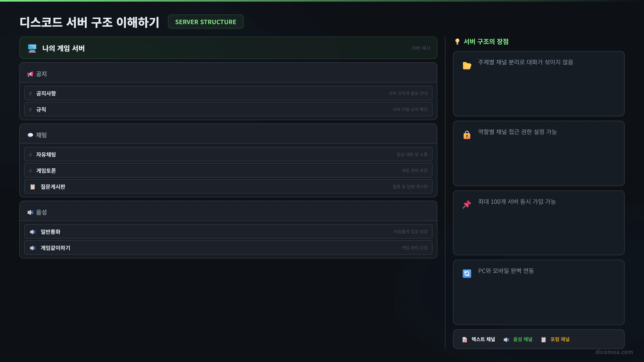Click the speech bubble icon beside 채팅
The image size is (644, 362).
pyautogui.click(x=30, y=135)
